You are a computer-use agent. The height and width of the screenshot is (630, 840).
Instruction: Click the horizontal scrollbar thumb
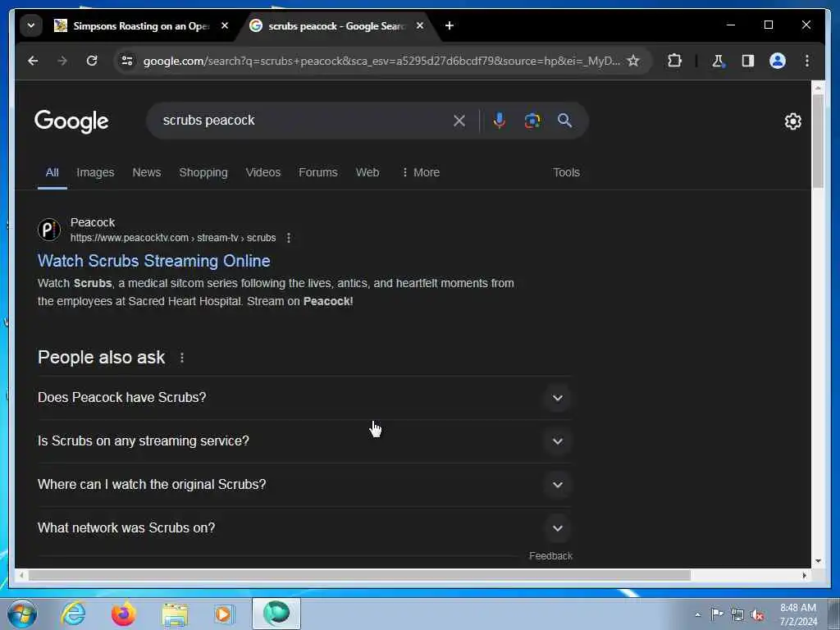coord(359,575)
